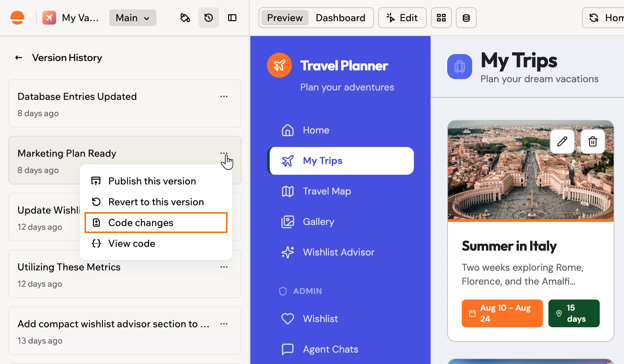Expand the Main branch dropdown
The height and width of the screenshot is (364, 624).
[x=132, y=18]
